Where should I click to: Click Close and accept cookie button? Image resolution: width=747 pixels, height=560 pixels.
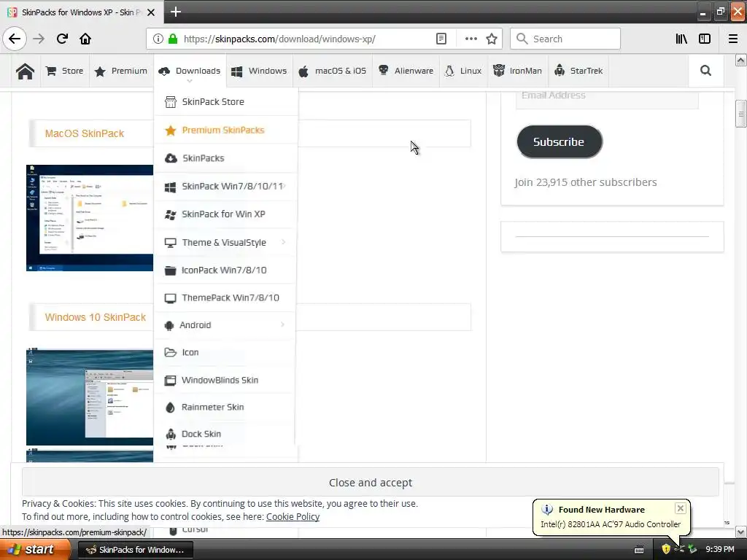coord(370,483)
